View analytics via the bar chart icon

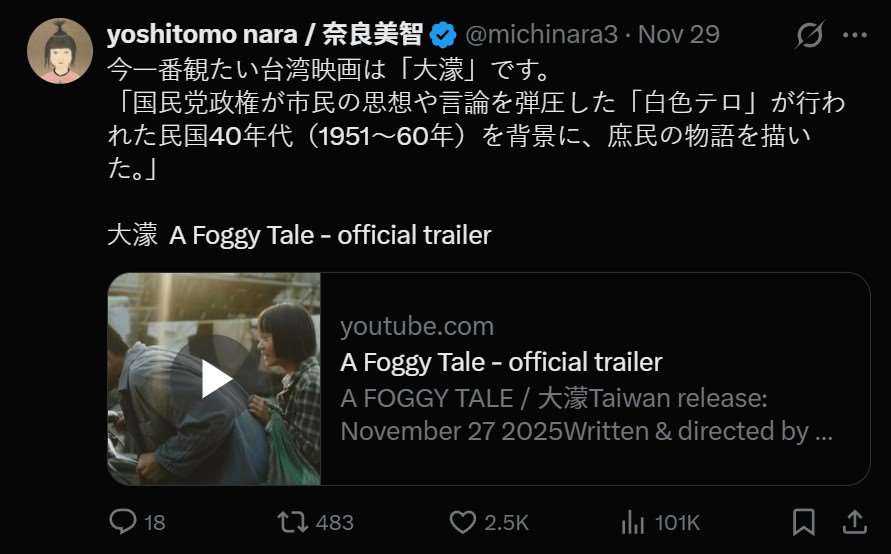click(633, 522)
